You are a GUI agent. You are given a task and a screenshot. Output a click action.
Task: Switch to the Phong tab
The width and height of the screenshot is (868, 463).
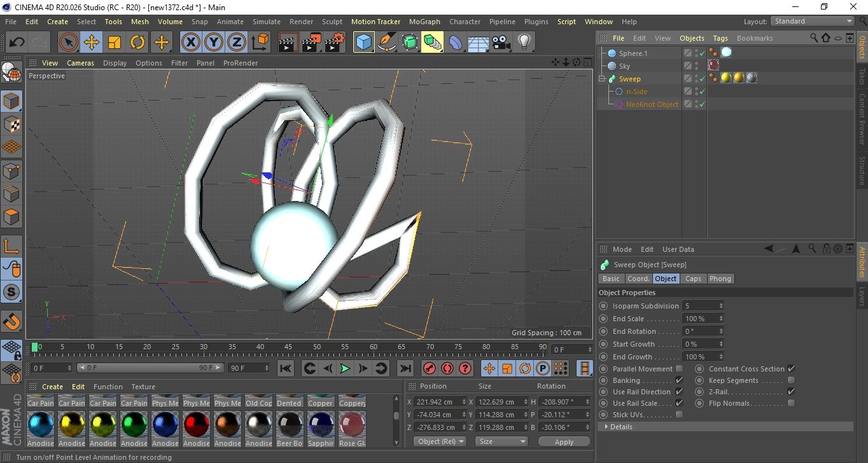coord(720,279)
